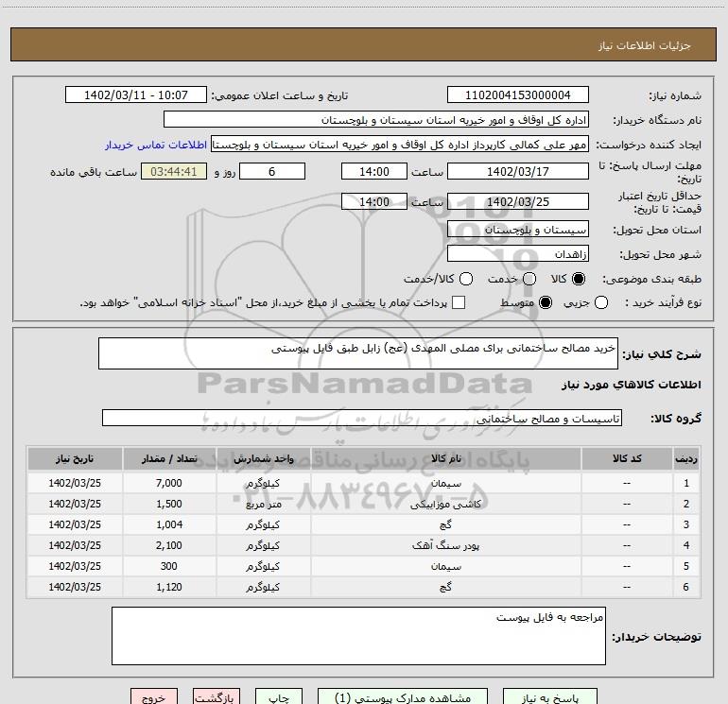
Task: Click the چاپ print button
Action: tap(279, 697)
